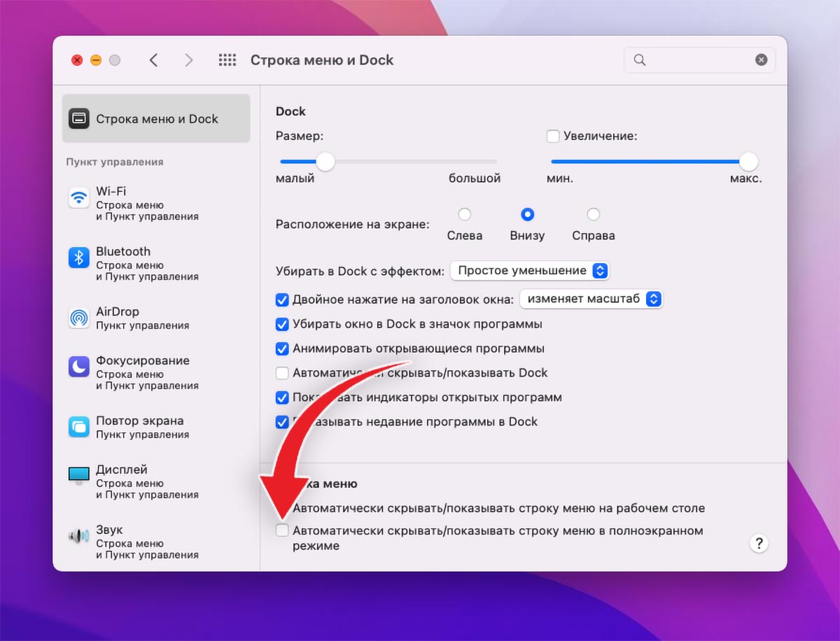The height and width of the screenshot is (641, 840).
Task: Click the 'Расположение на экране:' label
Action: click(352, 225)
